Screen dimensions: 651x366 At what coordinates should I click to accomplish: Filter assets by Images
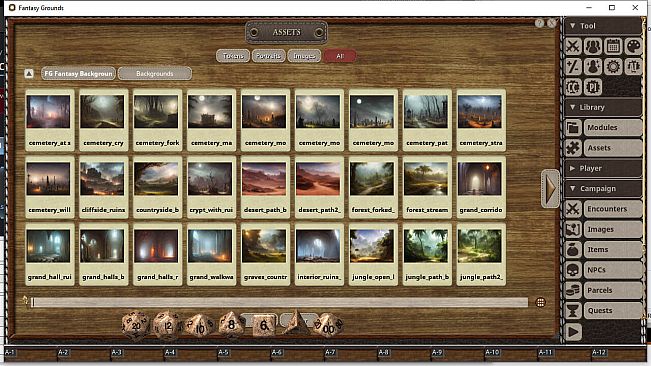304,56
